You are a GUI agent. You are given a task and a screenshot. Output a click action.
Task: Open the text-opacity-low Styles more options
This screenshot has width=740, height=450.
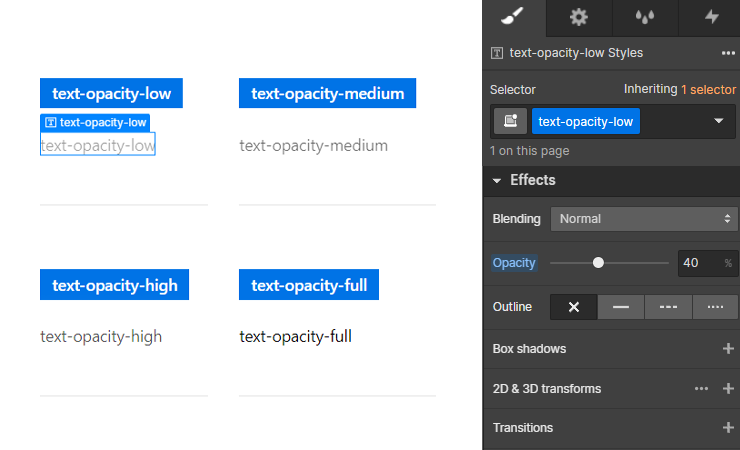pyautogui.click(x=728, y=53)
